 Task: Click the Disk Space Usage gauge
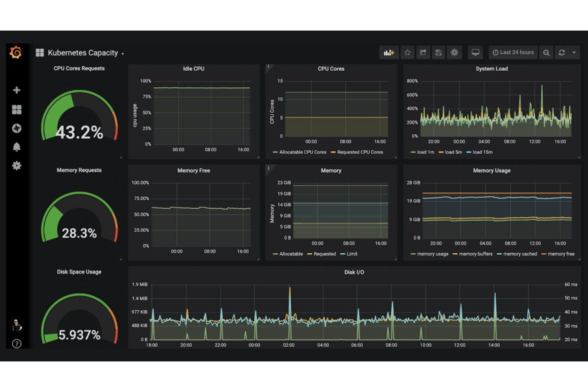pyautogui.click(x=79, y=320)
